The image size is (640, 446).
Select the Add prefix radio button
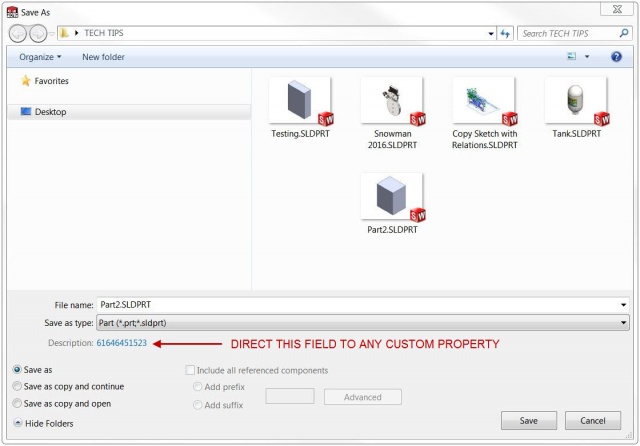[x=198, y=386]
